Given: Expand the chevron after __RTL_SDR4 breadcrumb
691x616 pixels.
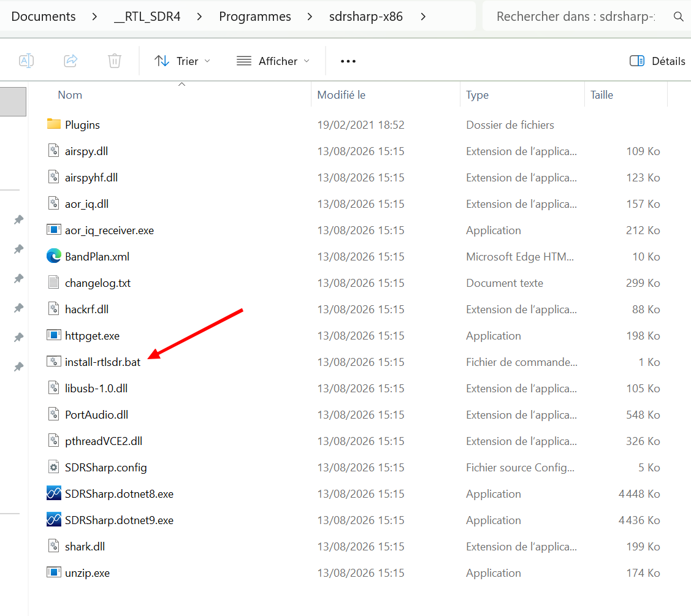Looking at the screenshot, I should (200, 17).
